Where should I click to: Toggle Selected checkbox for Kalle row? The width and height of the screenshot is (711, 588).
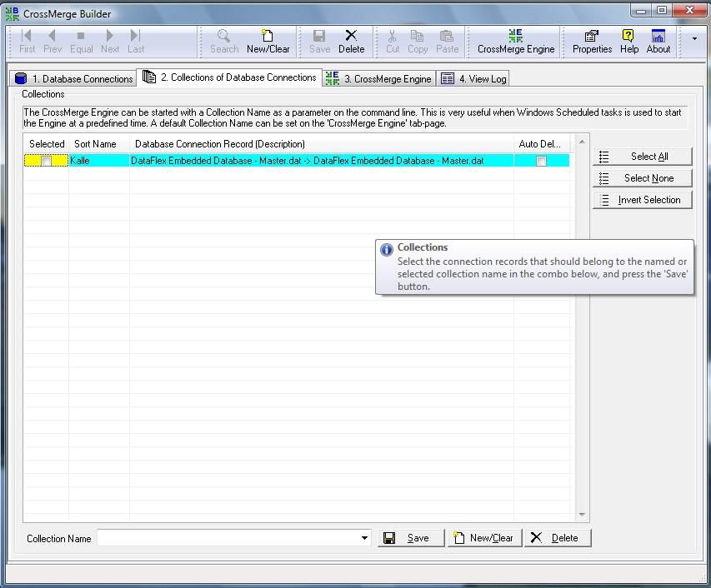(x=46, y=161)
